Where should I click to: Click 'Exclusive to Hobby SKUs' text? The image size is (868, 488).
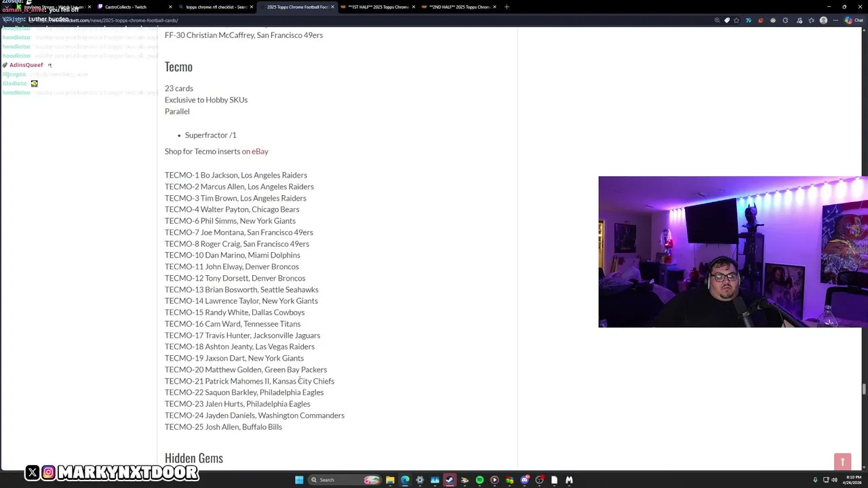point(206,100)
